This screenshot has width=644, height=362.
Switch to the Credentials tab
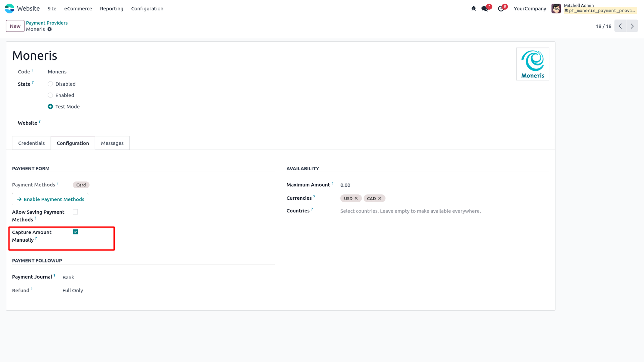click(32, 143)
